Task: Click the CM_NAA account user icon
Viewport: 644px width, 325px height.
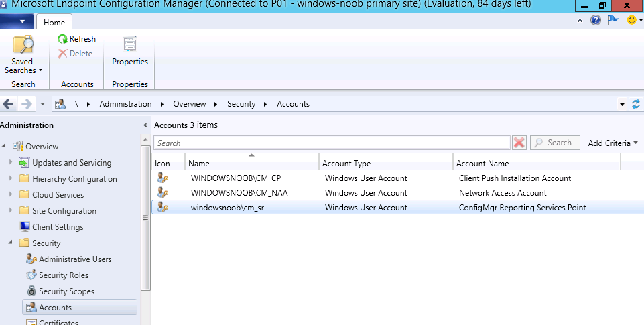Action: (163, 193)
